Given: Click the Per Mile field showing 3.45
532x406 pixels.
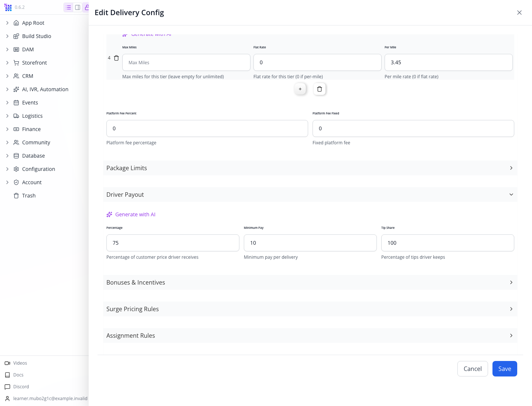Looking at the screenshot, I should point(449,62).
